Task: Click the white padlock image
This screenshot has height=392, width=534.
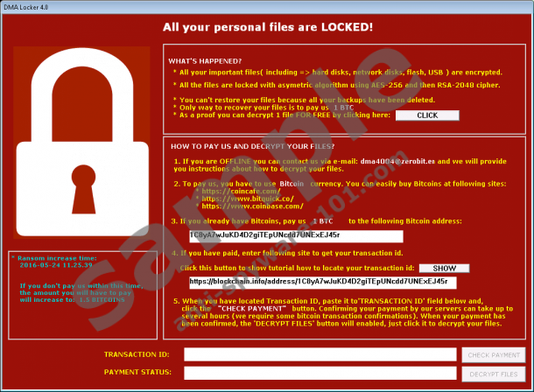Action: pos(81,143)
